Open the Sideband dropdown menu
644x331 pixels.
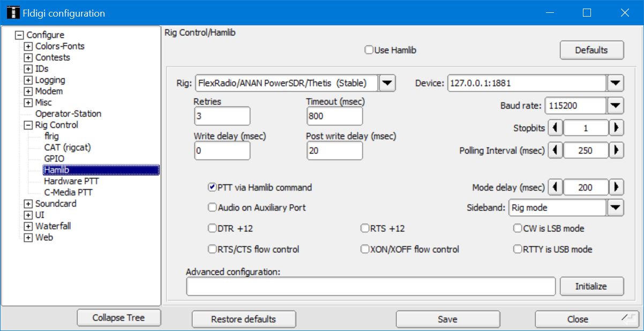point(616,207)
